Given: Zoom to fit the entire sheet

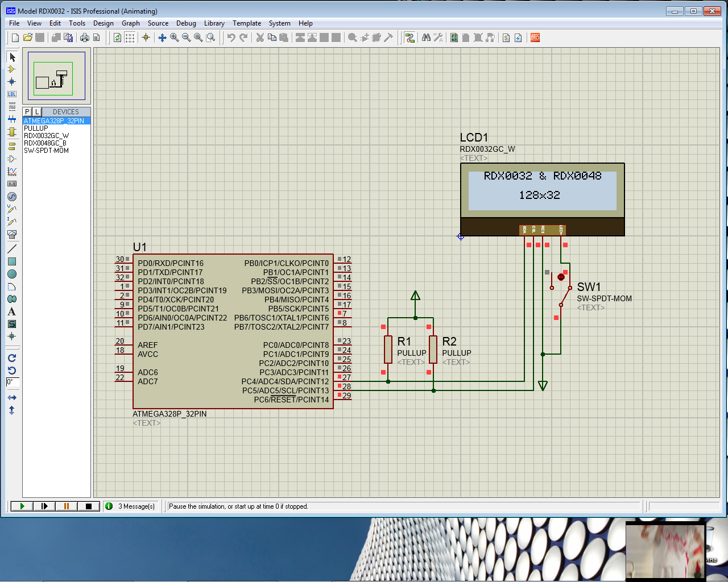Looking at the screenshot, I should [x=198, y=38].
